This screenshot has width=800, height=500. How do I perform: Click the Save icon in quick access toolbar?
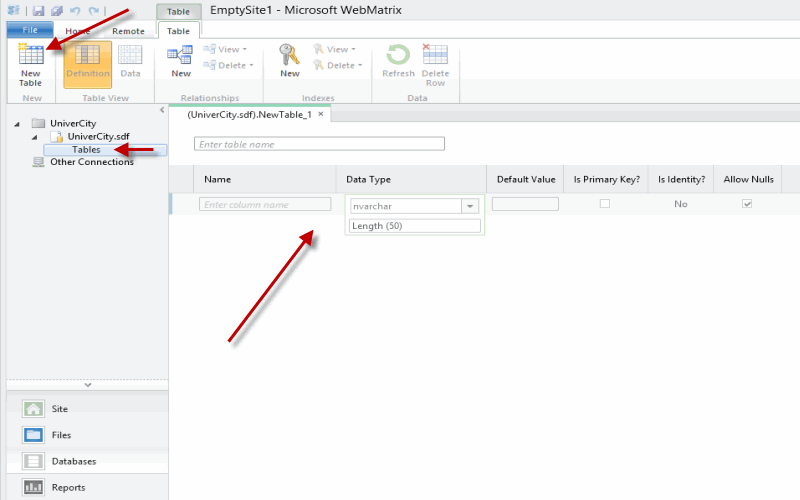[38, 10]
